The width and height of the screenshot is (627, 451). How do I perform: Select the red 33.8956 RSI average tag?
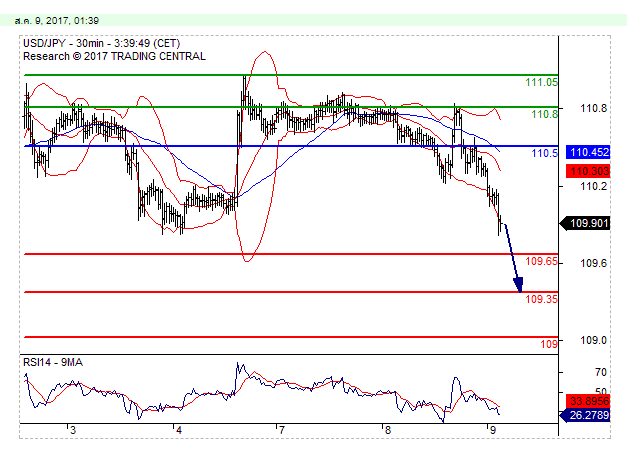(588, 401)
